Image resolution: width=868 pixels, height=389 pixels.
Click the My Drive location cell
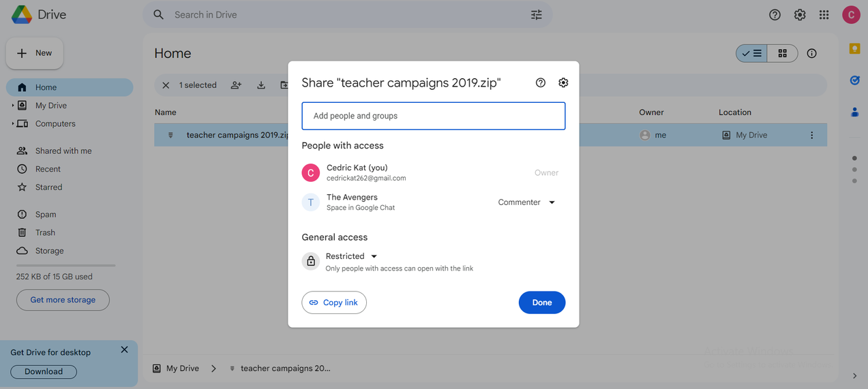pos(745,135)
